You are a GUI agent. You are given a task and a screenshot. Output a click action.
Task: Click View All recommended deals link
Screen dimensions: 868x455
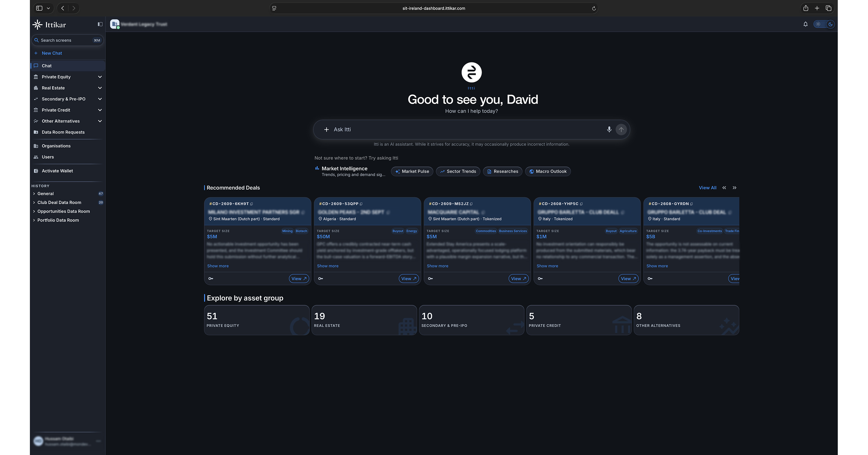pyautogui.click(x=707, y=188)
